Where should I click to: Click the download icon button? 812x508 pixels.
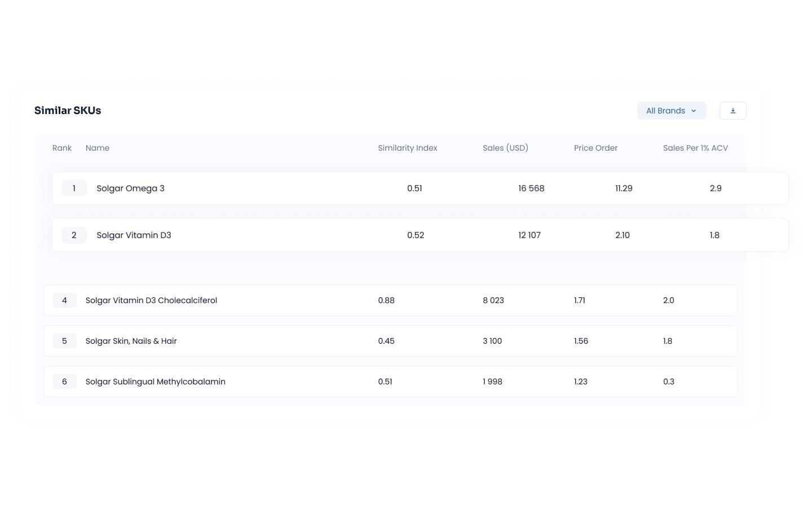pos(733,111)
